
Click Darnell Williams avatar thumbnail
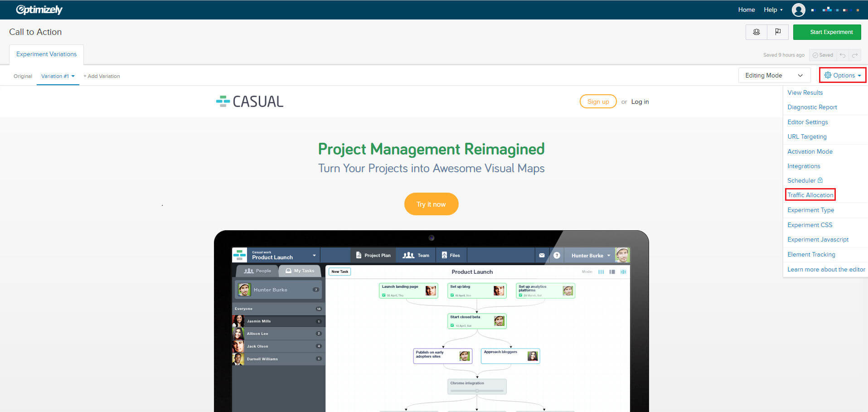tap(238, 359)
